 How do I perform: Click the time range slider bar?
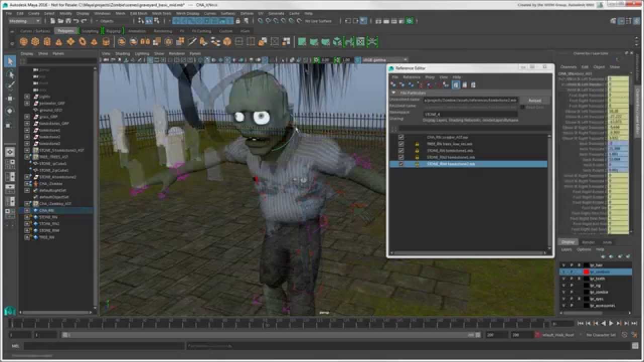tap(272, 335)
